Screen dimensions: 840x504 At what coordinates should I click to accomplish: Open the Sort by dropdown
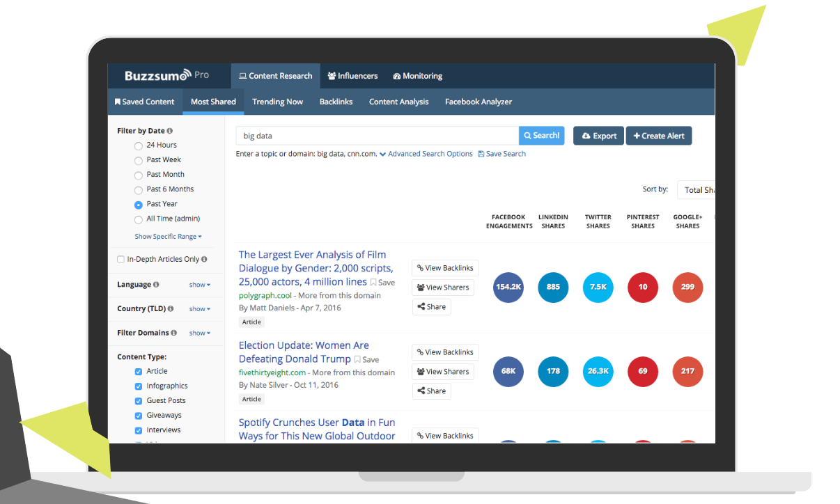coord(696,190)
